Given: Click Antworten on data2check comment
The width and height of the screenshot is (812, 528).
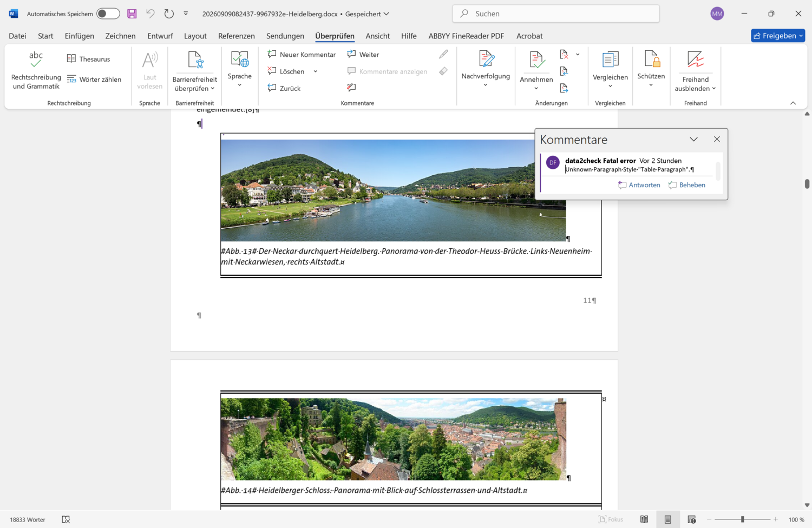Looking at the screenshot, I should point(639,185).
